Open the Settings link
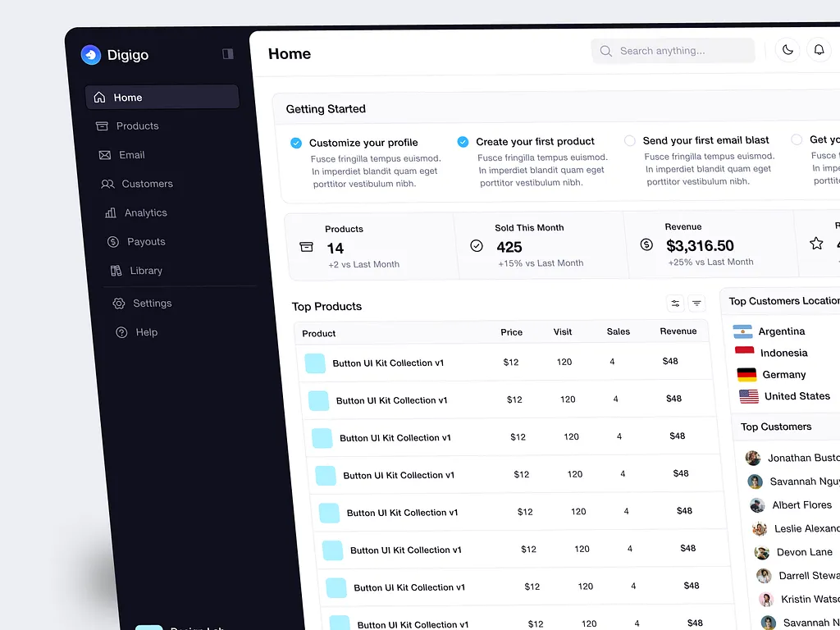This screenshot has width=840, height=630. pyautogui.click(x=152, y=304)
